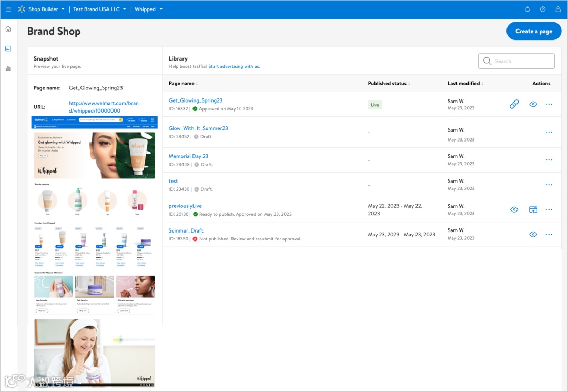Open more actions for Summer_Draft

coord(549,234)
